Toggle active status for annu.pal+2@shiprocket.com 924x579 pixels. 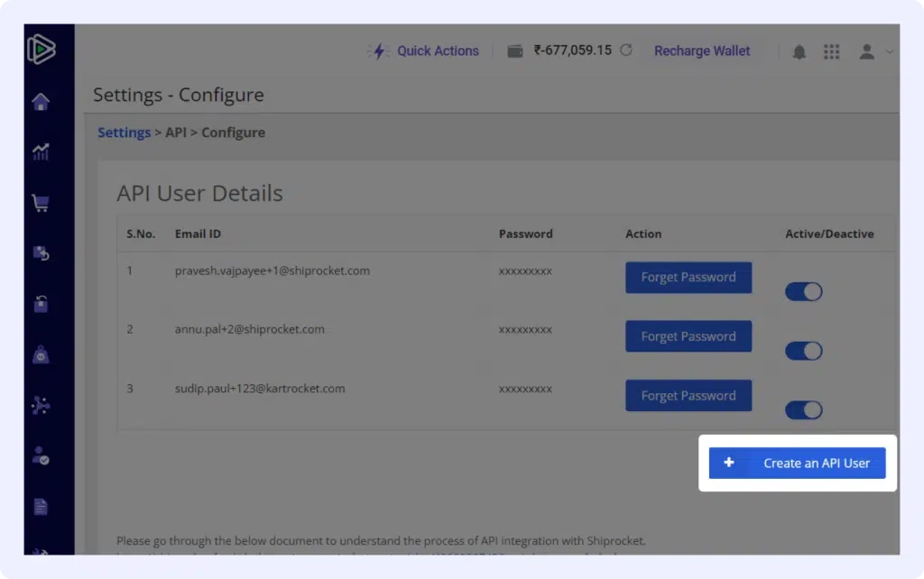coord(803,351)
